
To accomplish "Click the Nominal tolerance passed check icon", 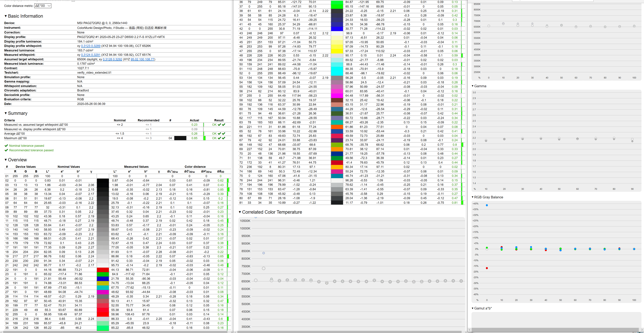I will pyautogui.click(x=6, y=146).
